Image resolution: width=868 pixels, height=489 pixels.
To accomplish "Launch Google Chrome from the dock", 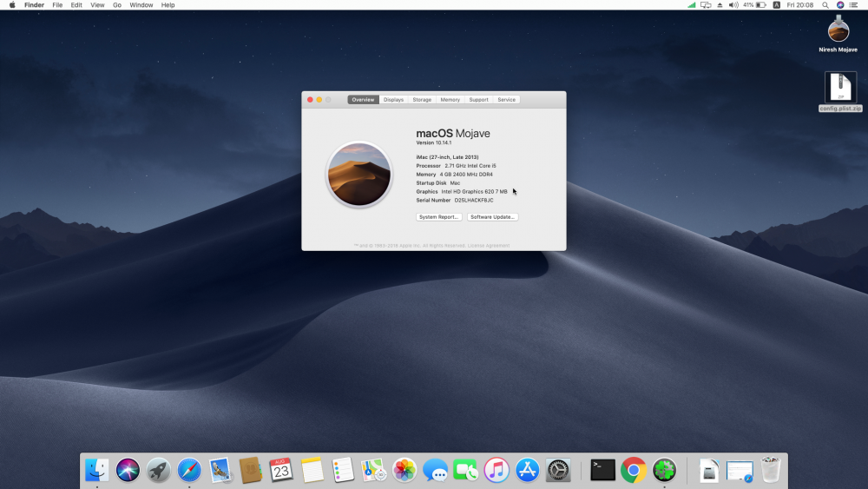I will click(634, 470).
